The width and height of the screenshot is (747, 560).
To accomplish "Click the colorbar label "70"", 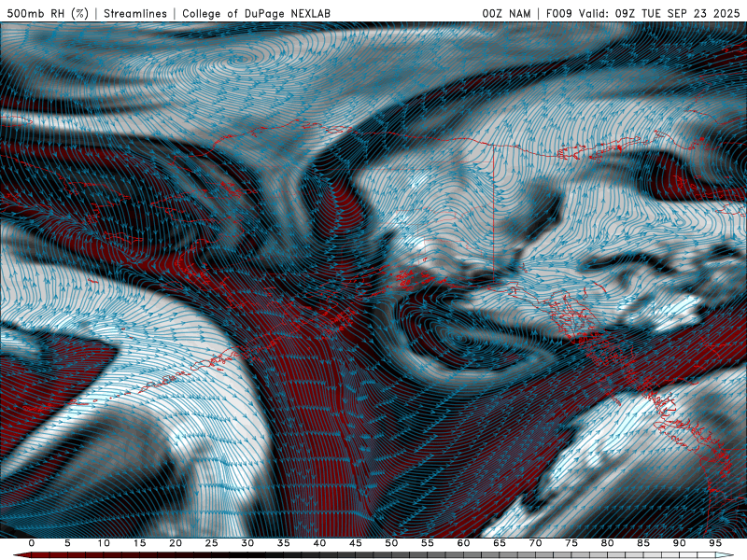I will tap(535, 543).
